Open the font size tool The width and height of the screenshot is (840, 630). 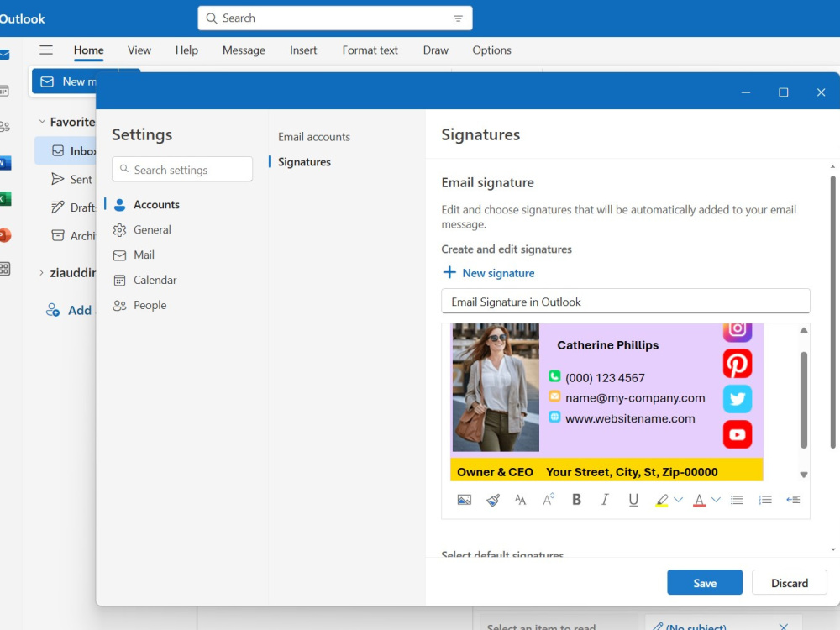pyautogui.click(x=520, y=500)
